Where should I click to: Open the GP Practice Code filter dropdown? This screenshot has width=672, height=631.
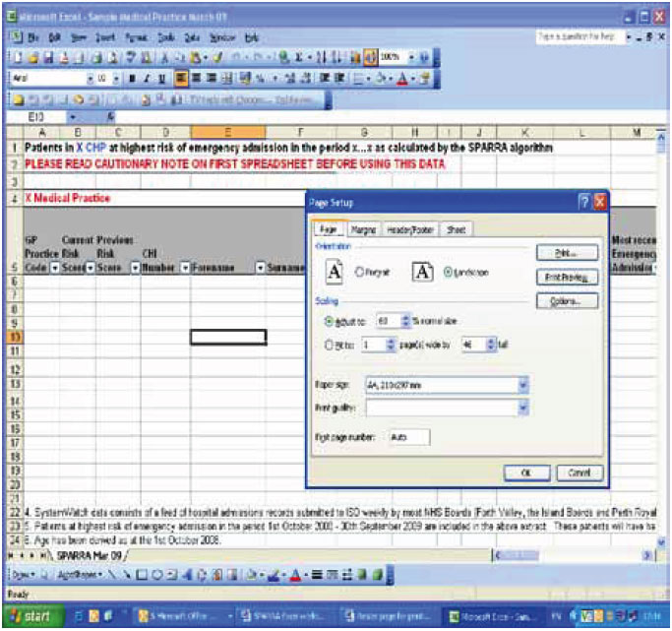click(55, 268)
